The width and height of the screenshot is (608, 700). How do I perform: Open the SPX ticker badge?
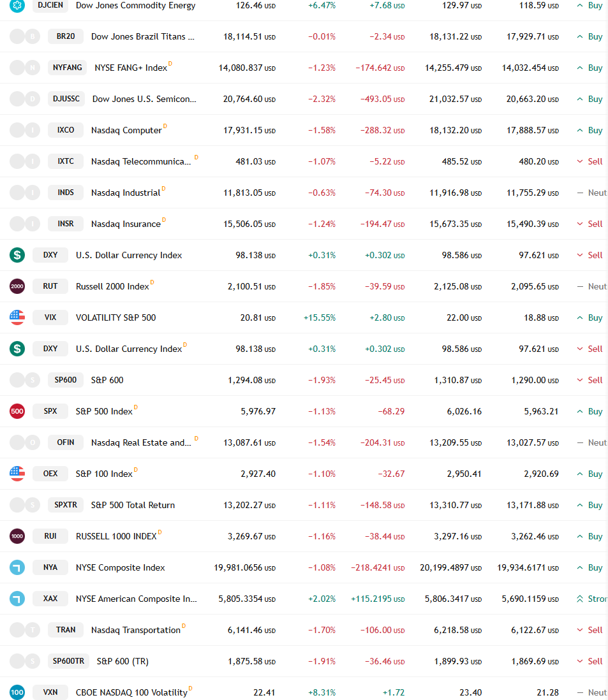click(x=50, y=411)
